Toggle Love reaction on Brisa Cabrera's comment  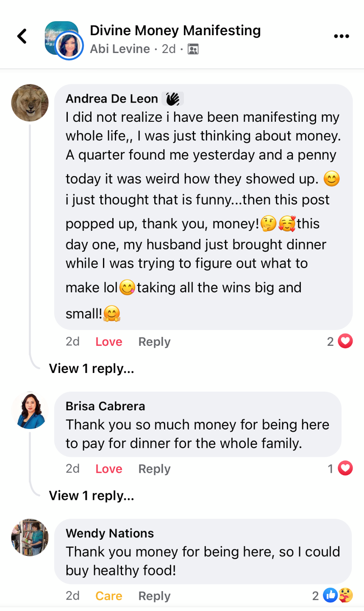pyautogui.click(x=109, y=469)
